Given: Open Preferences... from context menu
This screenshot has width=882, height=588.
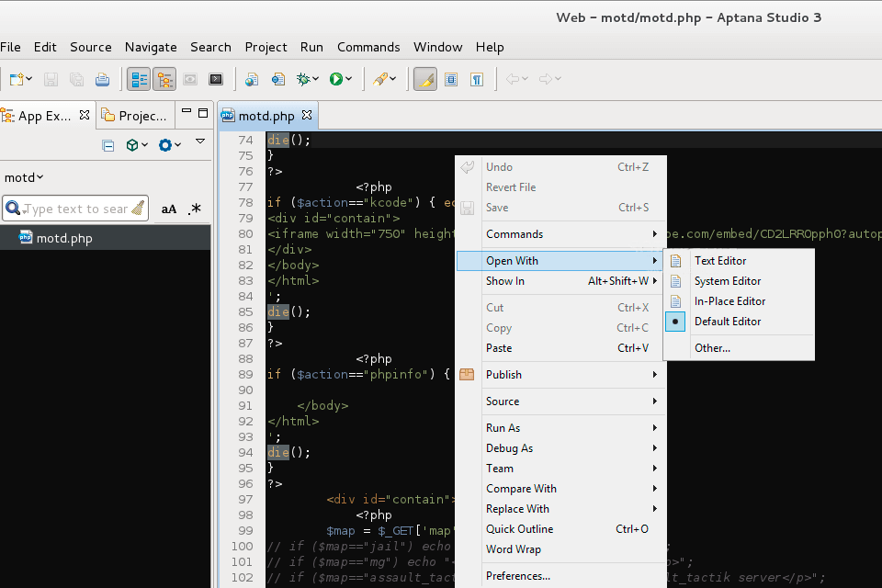Looking at the screenshot, I should pyautogui.click(x=561, y=576).
